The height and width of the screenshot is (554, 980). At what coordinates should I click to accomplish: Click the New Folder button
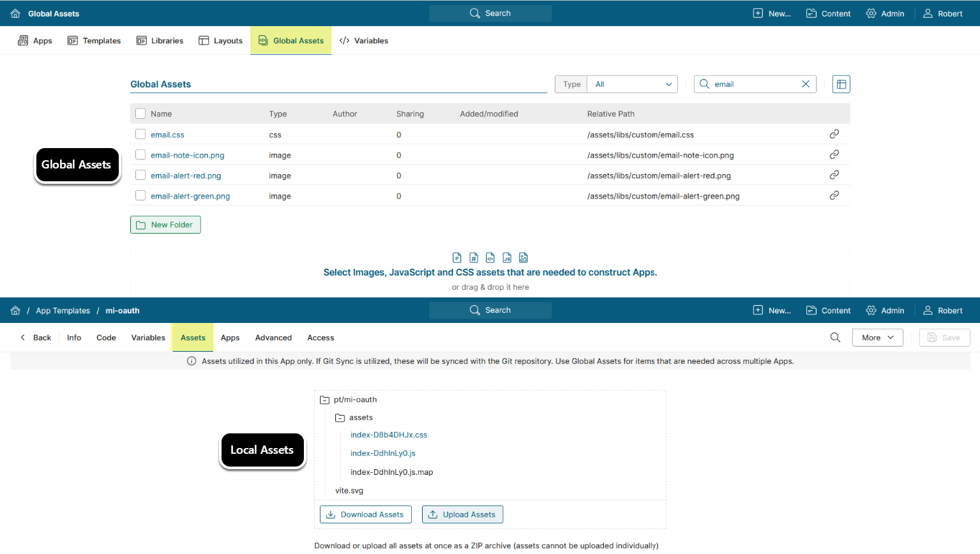pyautogui.click(x=165, y=225)
